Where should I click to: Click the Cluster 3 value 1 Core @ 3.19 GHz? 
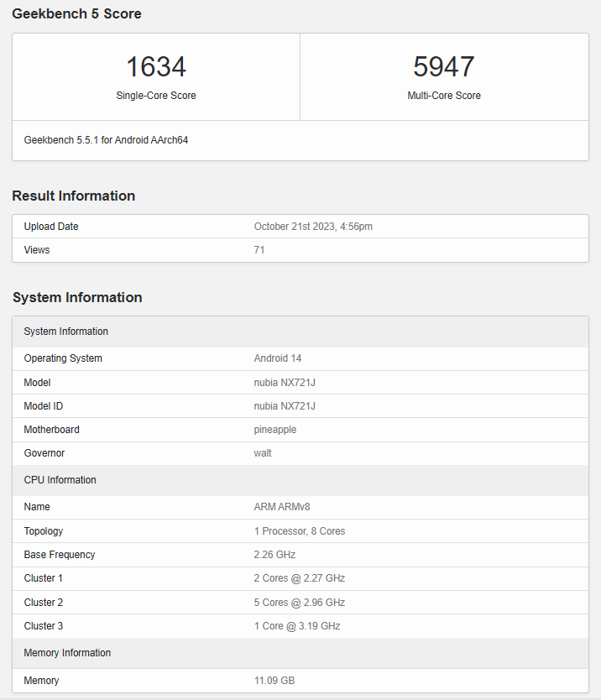point(296,626)
